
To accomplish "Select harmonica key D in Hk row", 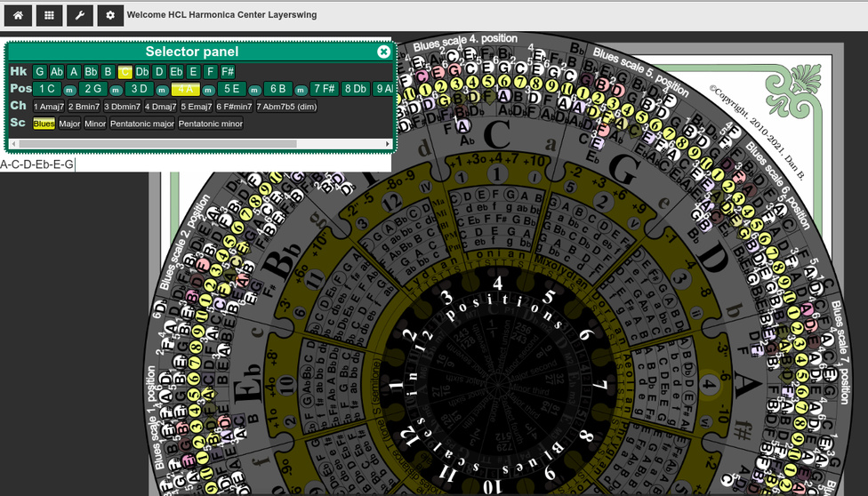I will [x=159, y=72].
